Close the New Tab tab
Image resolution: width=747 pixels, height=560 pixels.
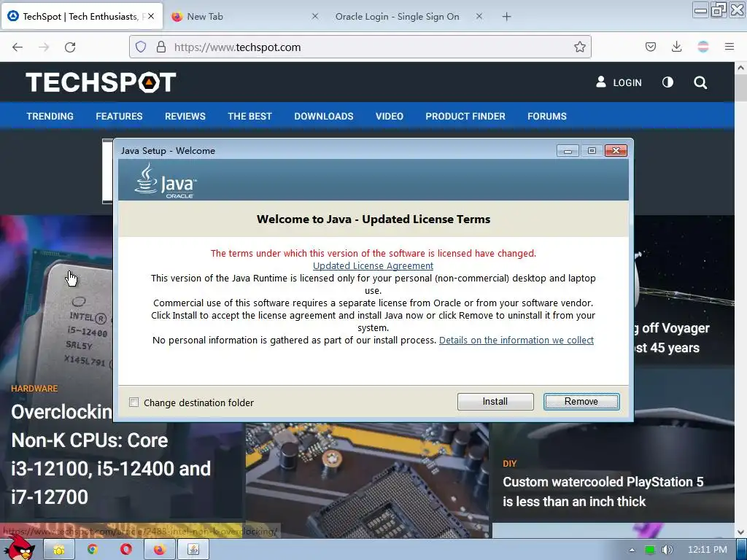[315, 16]
